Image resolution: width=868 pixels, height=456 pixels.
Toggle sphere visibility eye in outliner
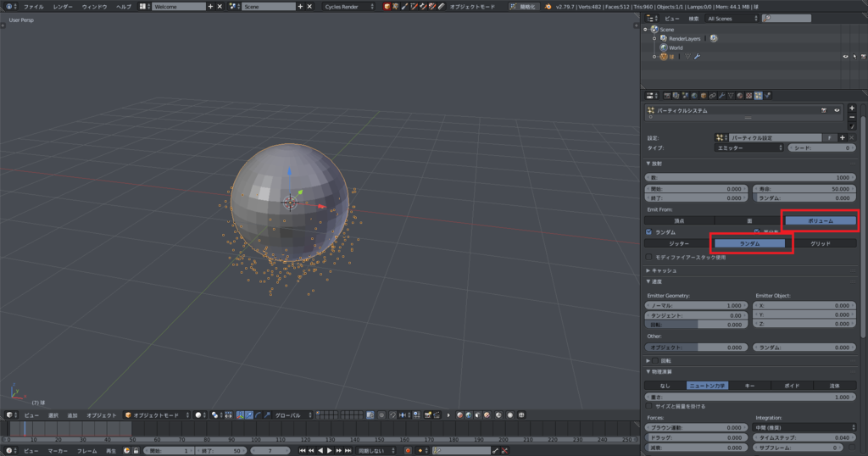[x=845, y=57]
